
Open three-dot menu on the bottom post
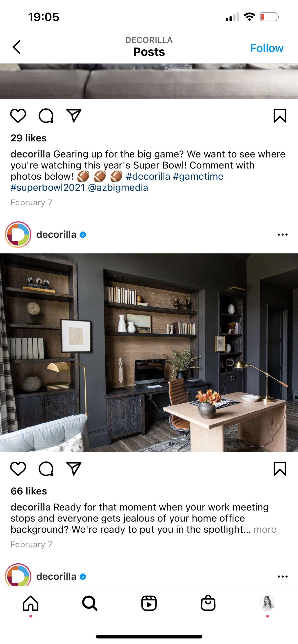point(283,577)
